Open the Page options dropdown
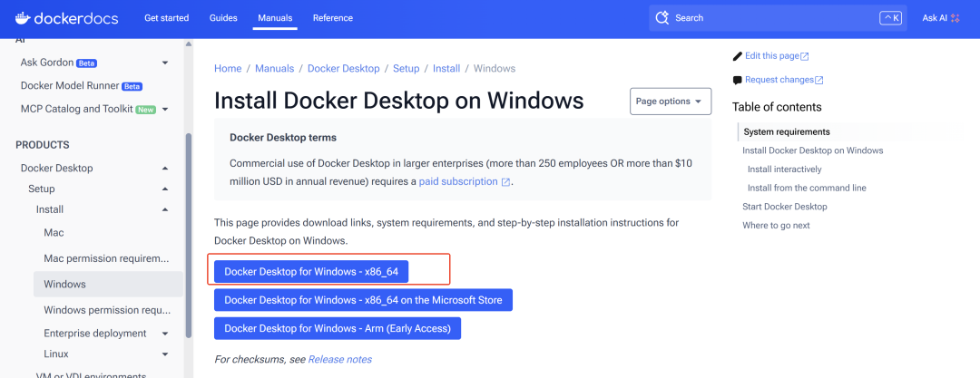This screenshot has width=980, height=378. [671, 102]
